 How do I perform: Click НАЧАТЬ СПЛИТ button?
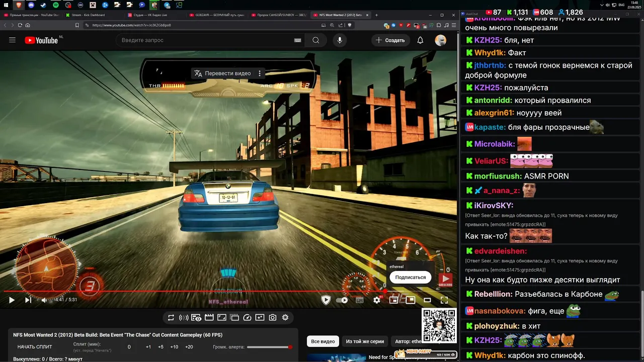point(35,347)
